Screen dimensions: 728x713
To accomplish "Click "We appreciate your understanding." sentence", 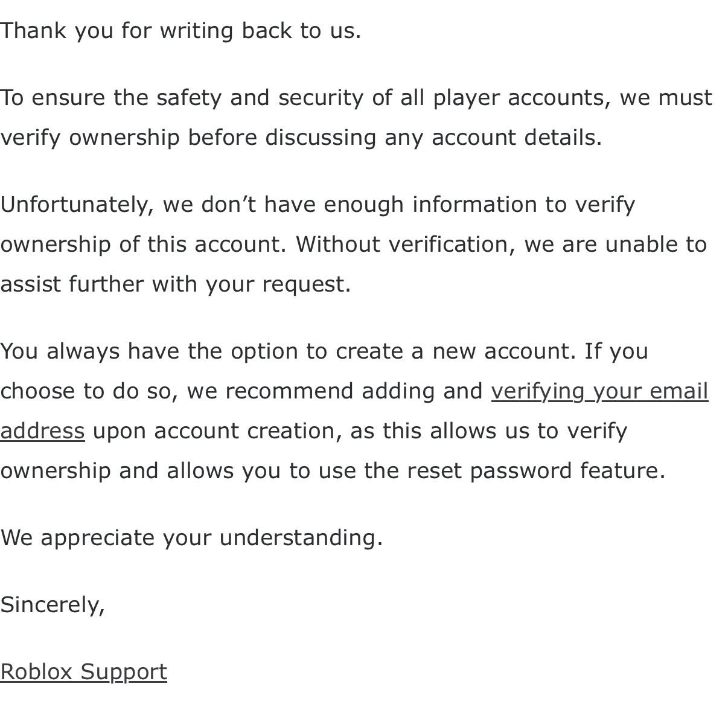I will click(x=191, y=538).
